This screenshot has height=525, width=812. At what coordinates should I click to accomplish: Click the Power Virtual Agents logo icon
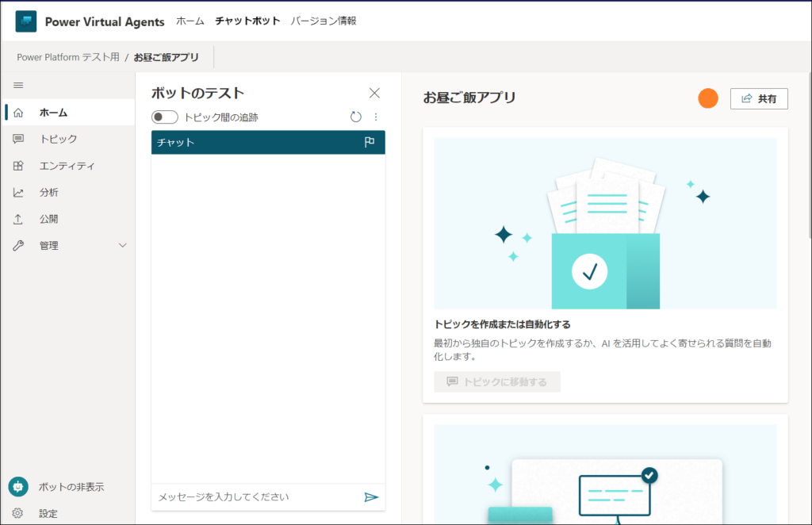(26, 21)
